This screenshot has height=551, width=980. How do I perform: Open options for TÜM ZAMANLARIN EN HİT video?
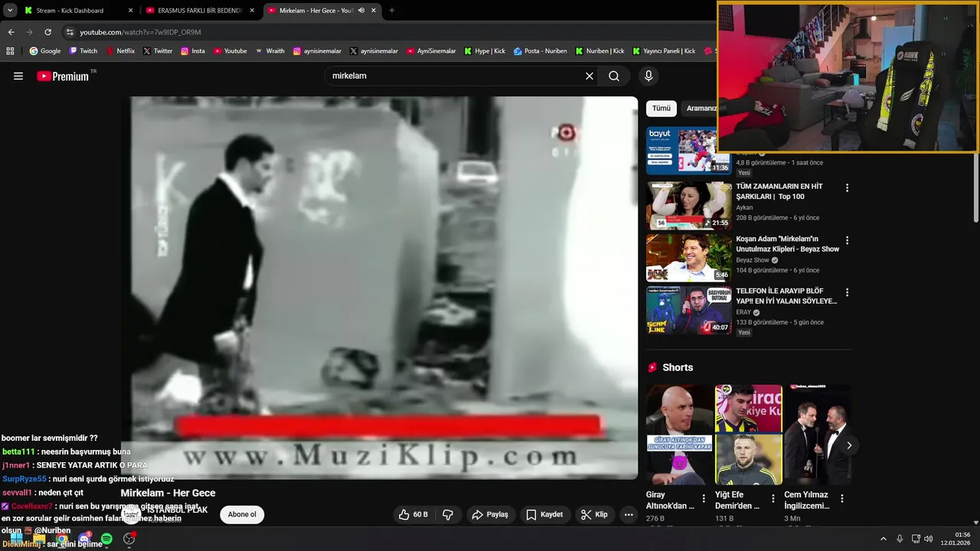[847, 187]
